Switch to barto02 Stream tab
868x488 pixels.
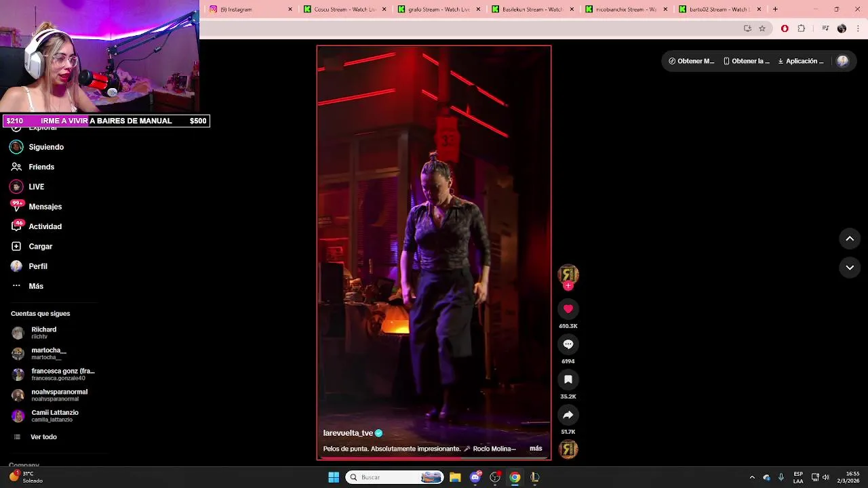tap(719, 9)
